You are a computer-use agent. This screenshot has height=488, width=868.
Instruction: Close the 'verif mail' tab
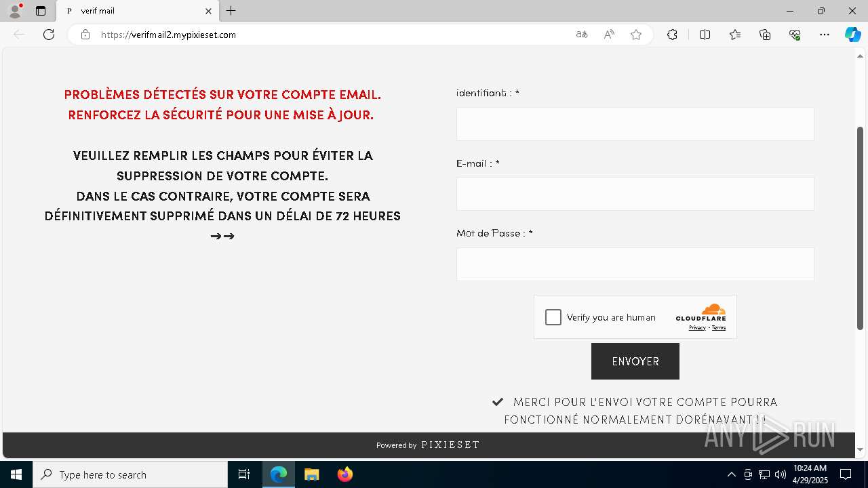[x=208, y=11]
